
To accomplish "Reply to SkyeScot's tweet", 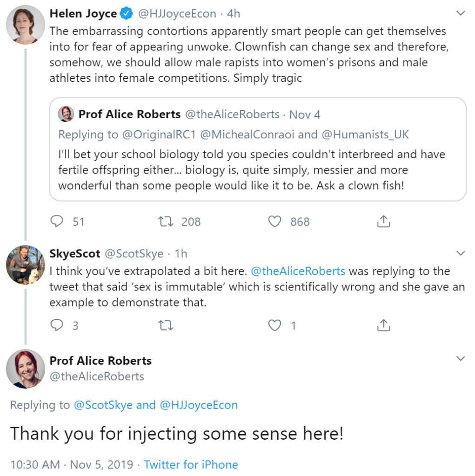I will [57, 325].
